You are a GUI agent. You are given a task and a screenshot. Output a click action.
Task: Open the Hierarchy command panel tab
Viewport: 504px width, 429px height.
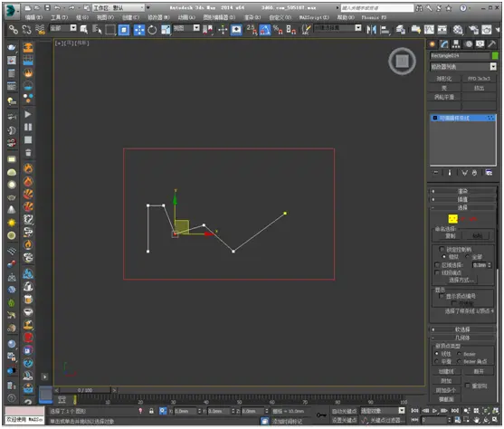[456, 44]
